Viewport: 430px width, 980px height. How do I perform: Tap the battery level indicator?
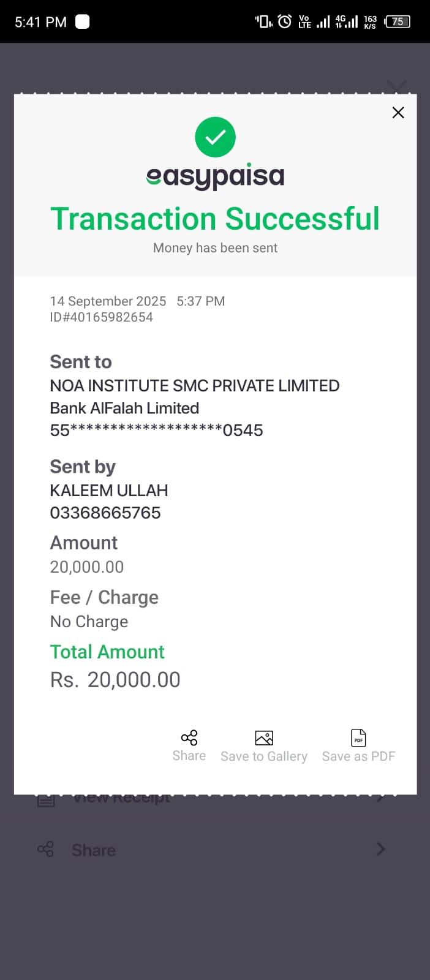pyautogui.click(x=398, y=21)
